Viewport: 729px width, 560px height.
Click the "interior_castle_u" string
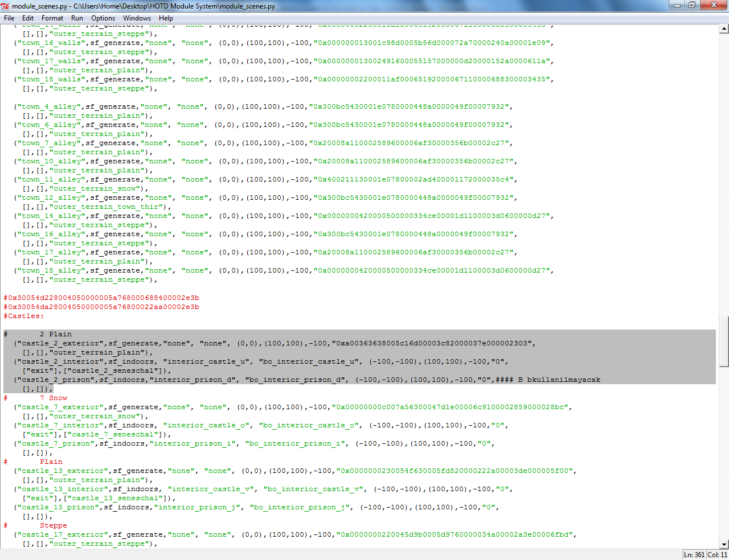pos(206,361)
